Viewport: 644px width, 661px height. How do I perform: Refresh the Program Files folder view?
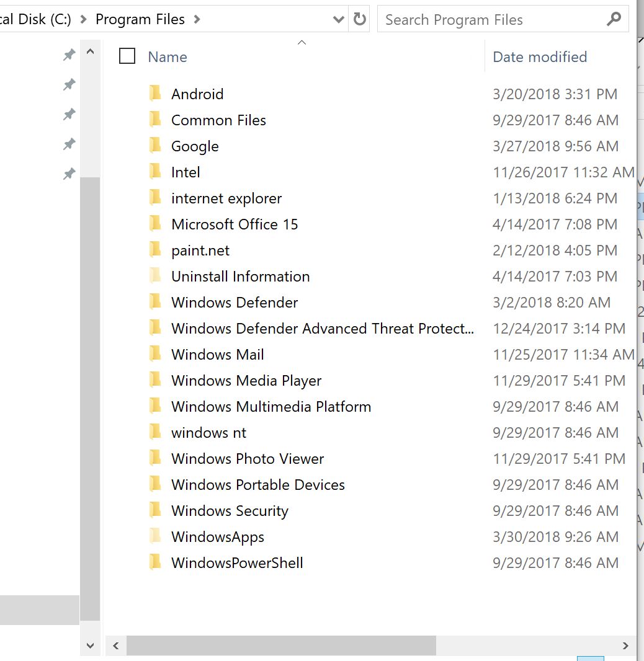[x=359, y=19]
